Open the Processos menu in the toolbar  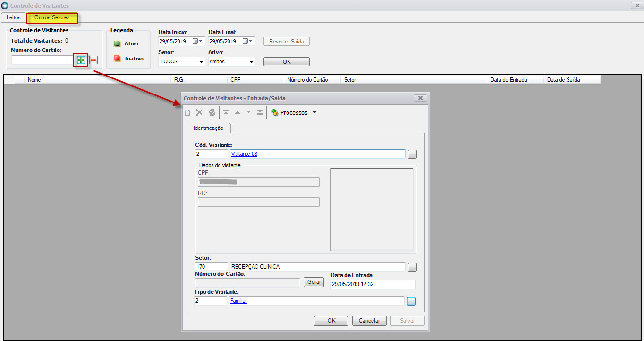[x=293, y=113]
